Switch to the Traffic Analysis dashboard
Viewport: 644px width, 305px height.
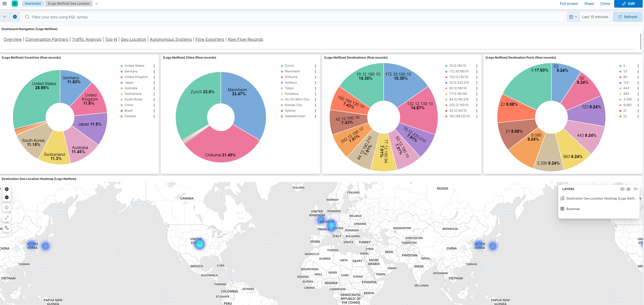(x=87, y=39)
